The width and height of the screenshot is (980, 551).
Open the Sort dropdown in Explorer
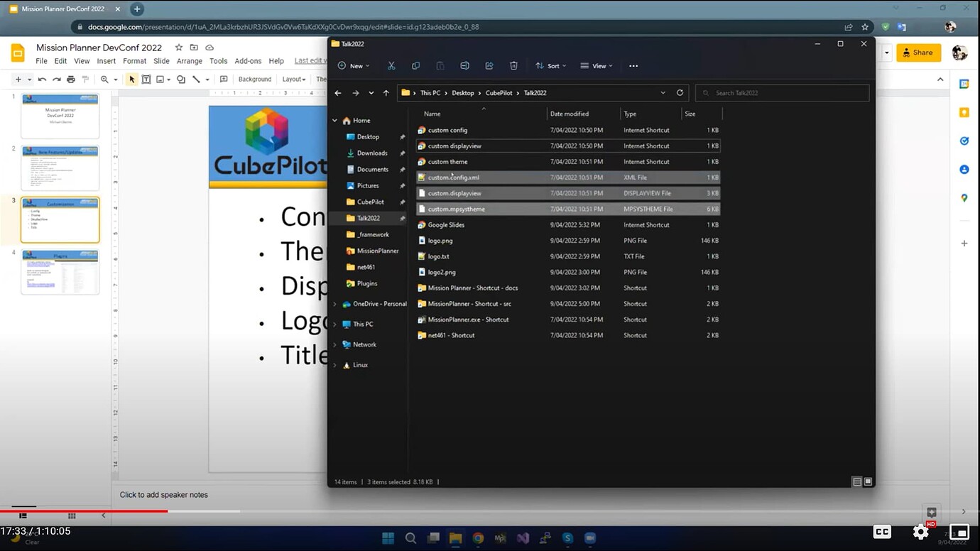pyautogui.click(x=551, y=65)
